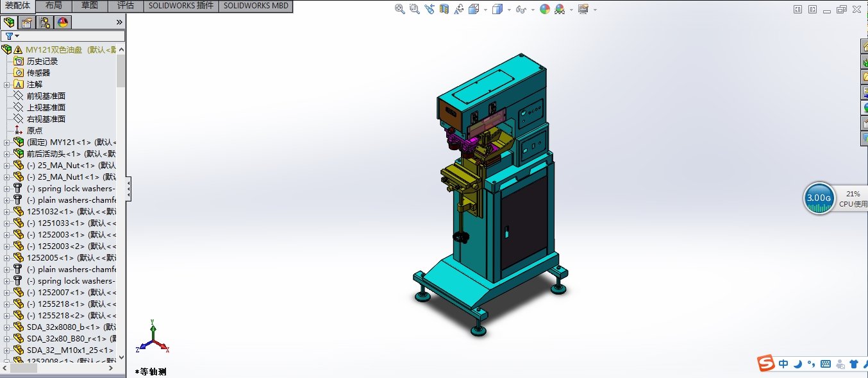Click the View Orientation cube icon
868x378 pixels.
[x=474, y=9]
